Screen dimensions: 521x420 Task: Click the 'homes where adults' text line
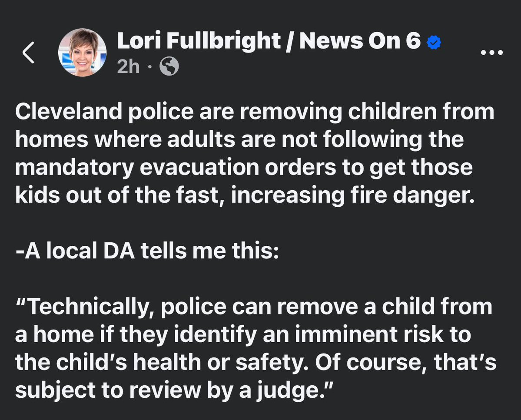click(125, 139)
